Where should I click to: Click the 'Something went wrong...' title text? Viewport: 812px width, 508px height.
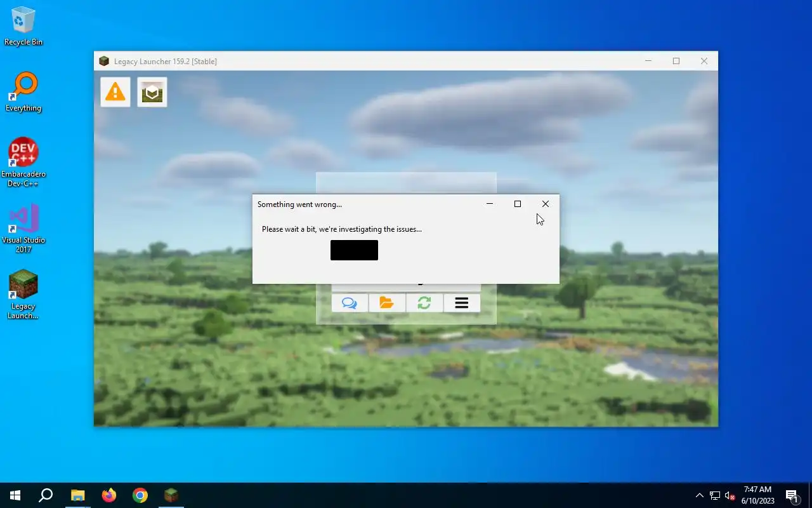[x=299, y=204]
